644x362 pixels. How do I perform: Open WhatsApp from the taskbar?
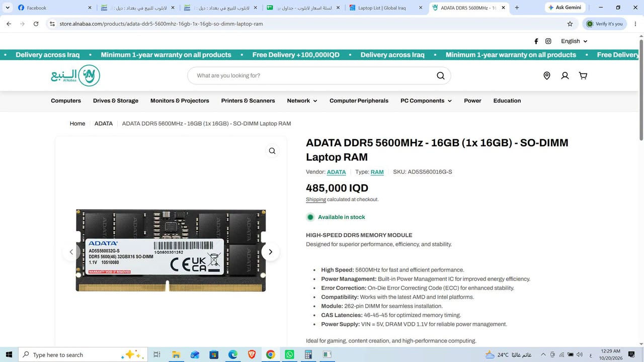[x=289, y=354]
